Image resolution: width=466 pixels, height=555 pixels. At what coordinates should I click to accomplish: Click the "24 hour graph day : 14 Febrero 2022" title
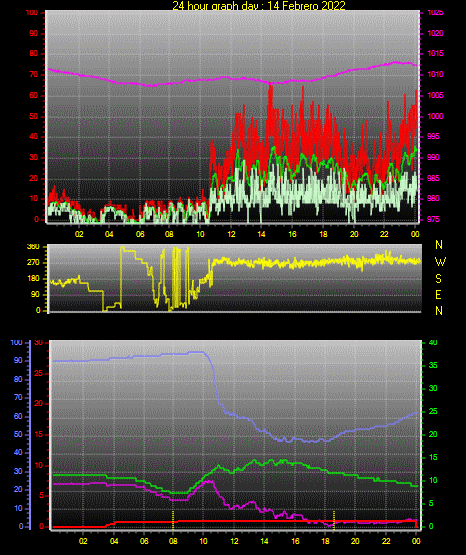coord(259,5)
